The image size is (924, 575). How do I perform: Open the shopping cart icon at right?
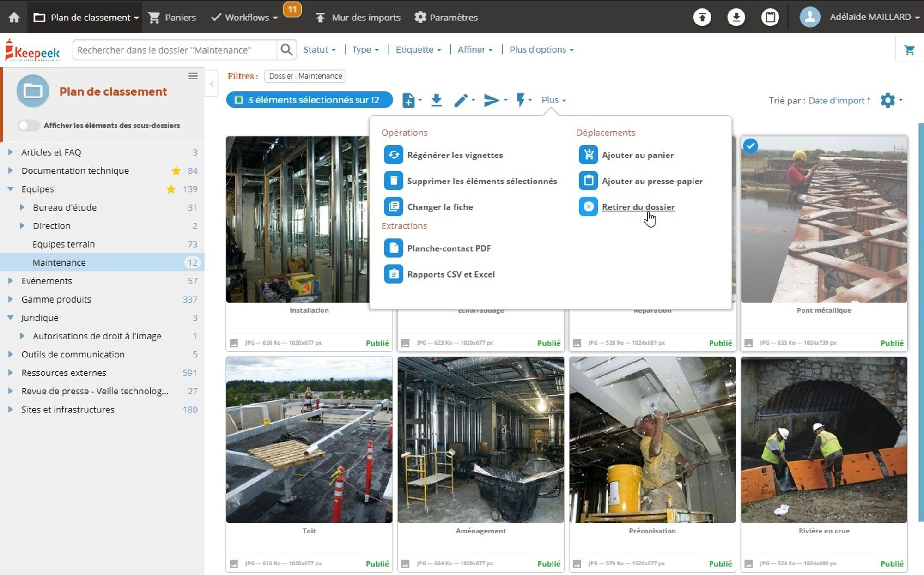coord(909,50)
